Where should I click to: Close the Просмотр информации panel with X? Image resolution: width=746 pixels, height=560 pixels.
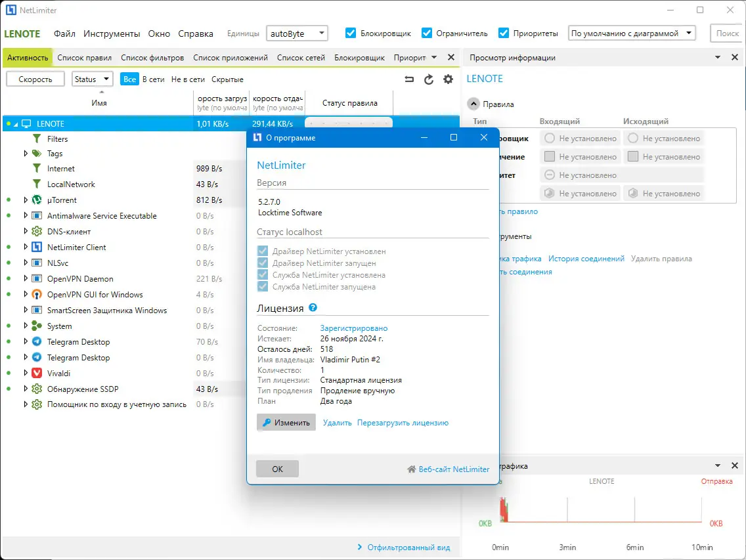point(735,57)
